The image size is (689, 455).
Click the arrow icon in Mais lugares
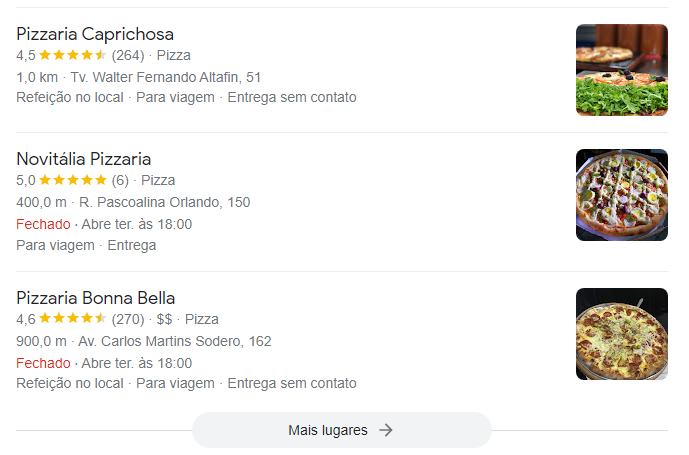click(x=386, y=430)
